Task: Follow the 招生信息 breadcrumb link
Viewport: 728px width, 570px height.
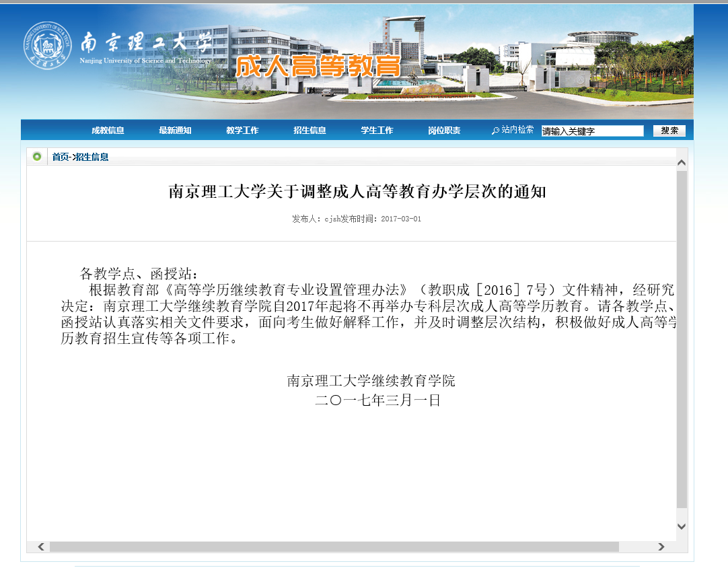Action: pos(92,157)
